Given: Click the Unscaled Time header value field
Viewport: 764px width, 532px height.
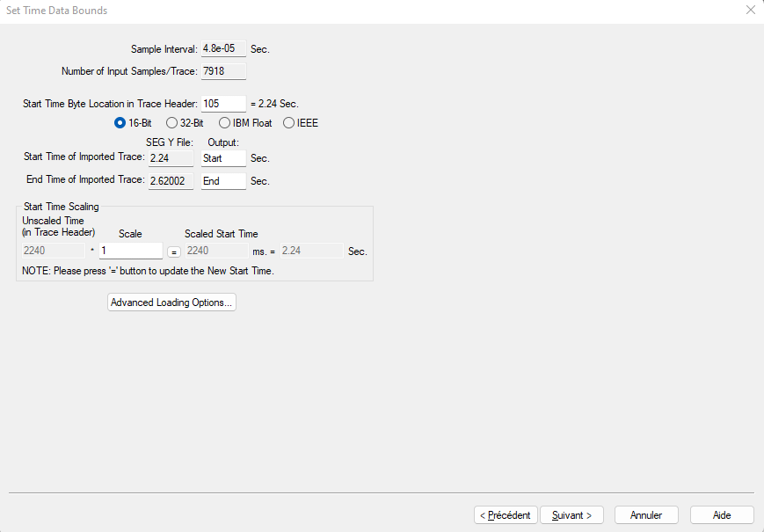Looking at the screenshot, I should (x=52, y=251).
